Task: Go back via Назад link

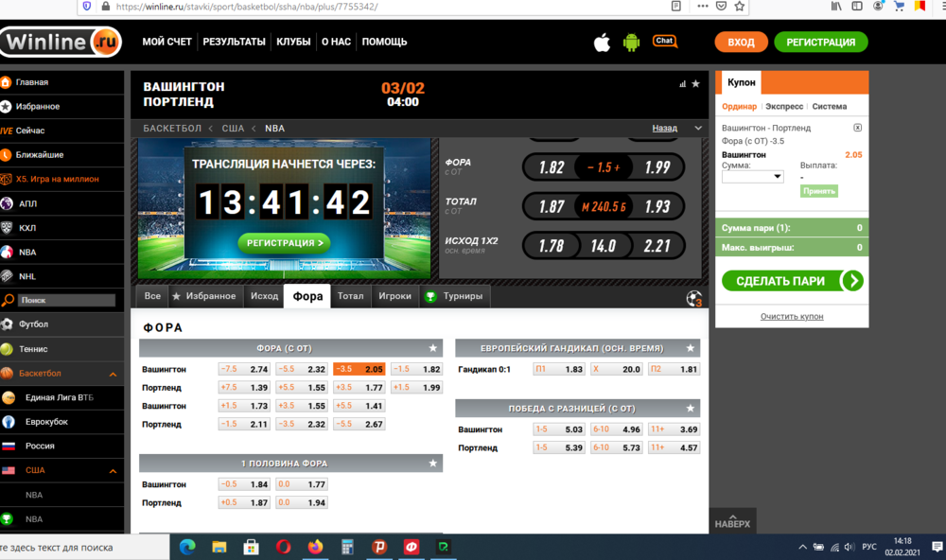Action: 664,128
